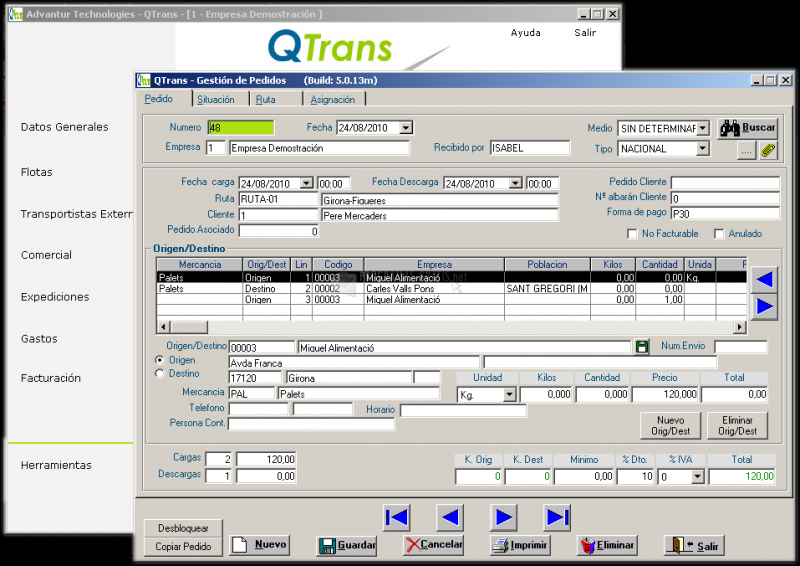This screenshot has width=800, height=566.
Task: Click the % Dto. field
Action: click(635, 476)
